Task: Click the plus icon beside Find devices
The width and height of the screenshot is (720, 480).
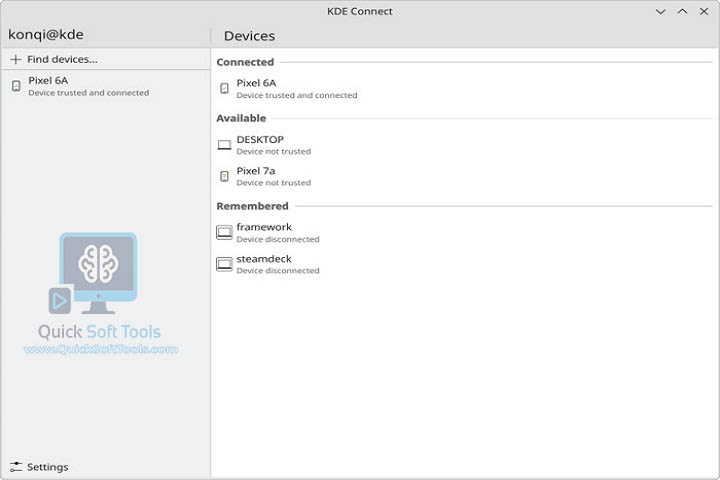Action: [x=16, y=59]
